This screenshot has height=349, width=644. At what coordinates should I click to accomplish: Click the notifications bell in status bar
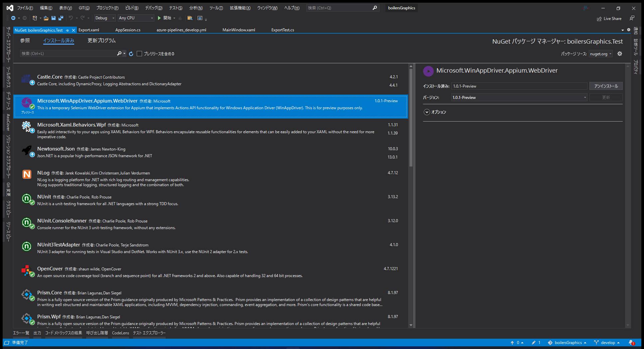click(x=631, y=343)
